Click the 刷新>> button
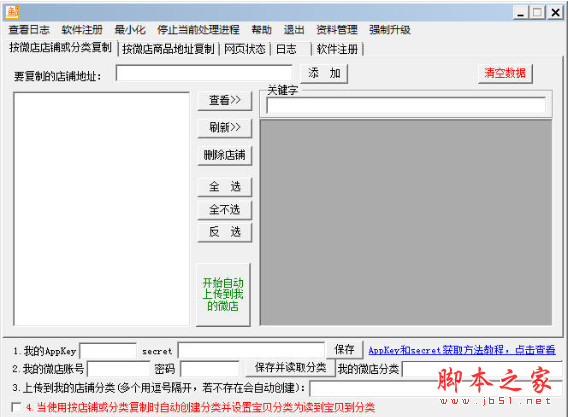Viewport: 568px width, 417px height. tap(225, 128)
